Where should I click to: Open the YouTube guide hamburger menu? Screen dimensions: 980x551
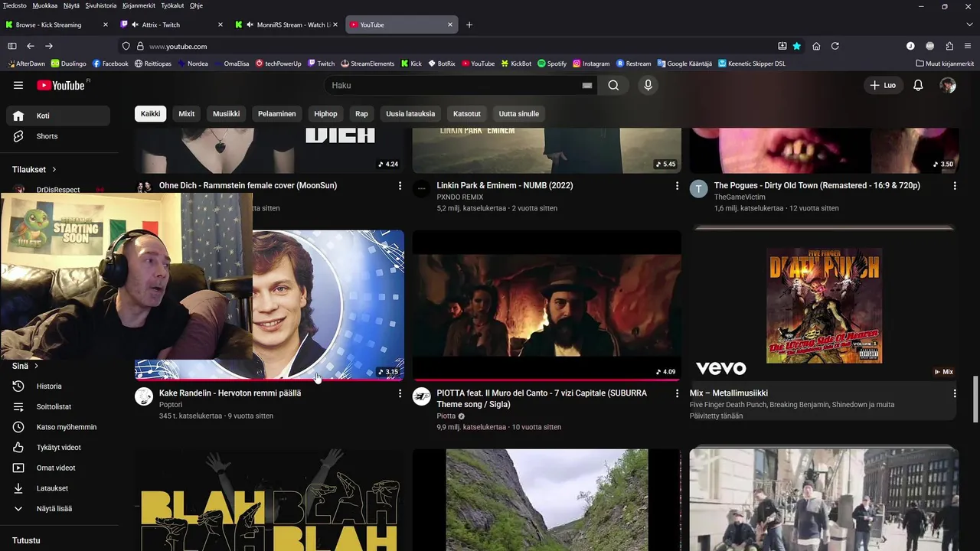pos(18,85)
